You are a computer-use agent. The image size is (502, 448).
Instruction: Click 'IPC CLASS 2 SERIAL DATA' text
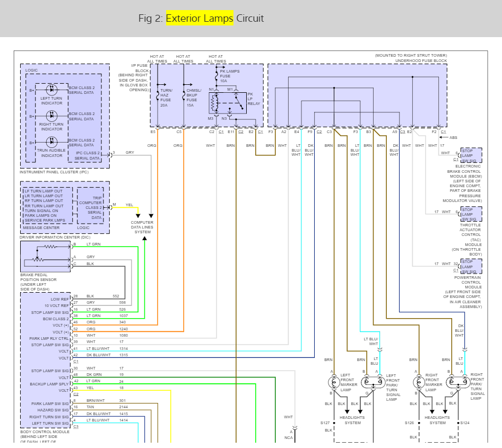87,155
